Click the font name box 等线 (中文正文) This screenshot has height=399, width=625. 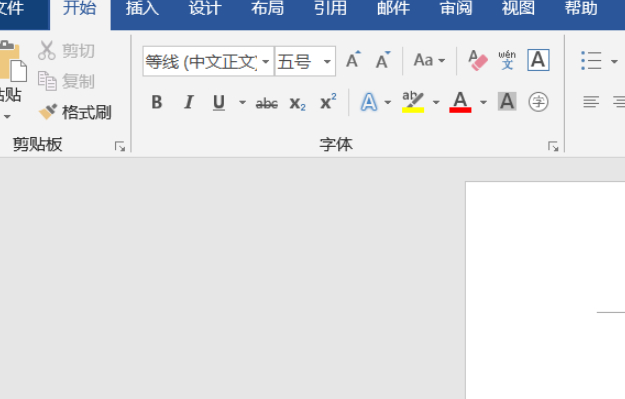click(x=201, y=61)
